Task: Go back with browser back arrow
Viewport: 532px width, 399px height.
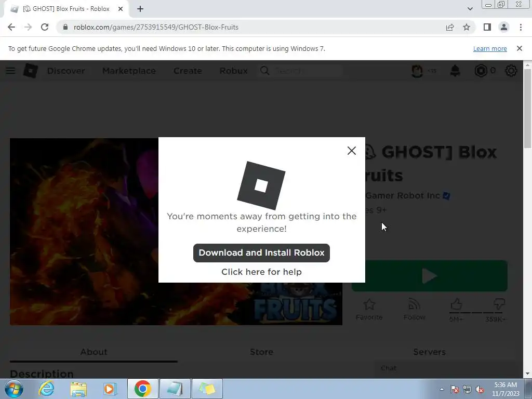Action: (11, 27)
